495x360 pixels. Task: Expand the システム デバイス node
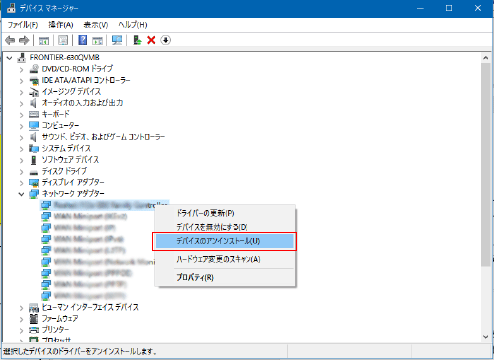pos(22,149)
